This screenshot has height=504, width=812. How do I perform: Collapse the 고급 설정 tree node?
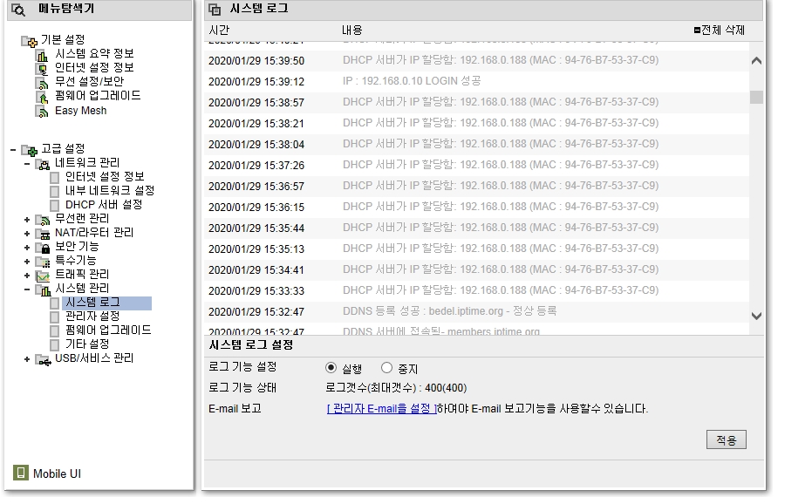13,150
